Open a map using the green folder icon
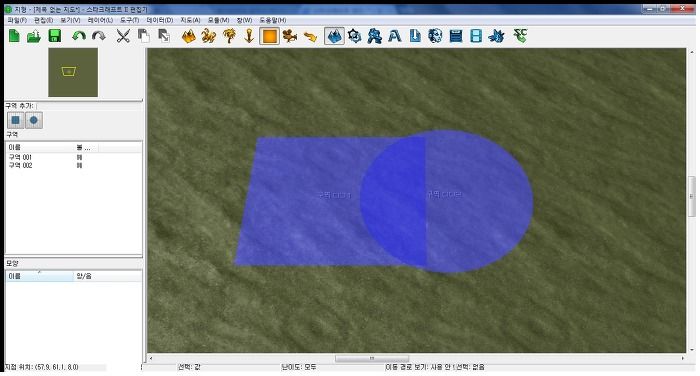 coord(34,36)
